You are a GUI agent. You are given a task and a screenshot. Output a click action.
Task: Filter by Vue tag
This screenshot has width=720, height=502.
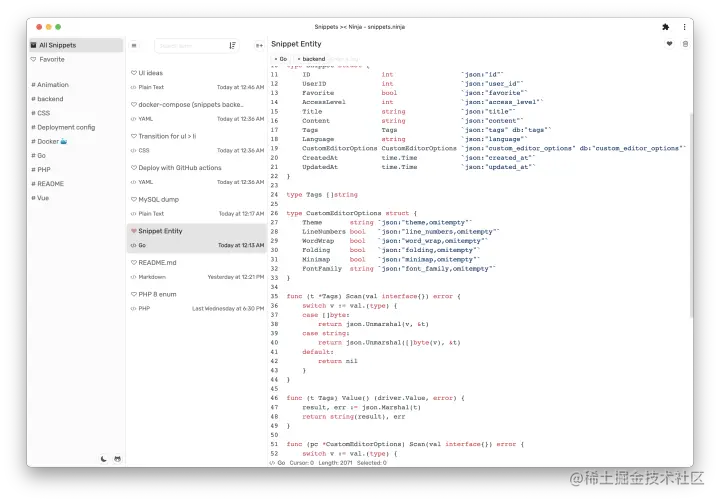point(39,198)
